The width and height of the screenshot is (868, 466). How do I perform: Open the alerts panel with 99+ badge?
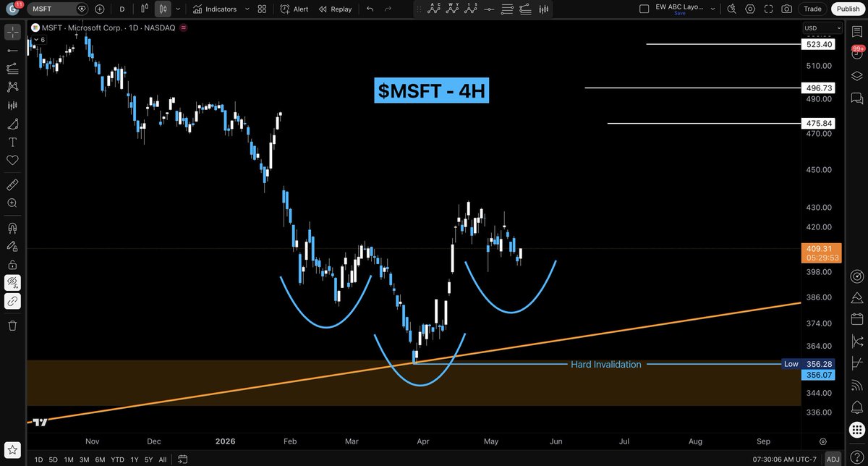click(x=857, y=52)
